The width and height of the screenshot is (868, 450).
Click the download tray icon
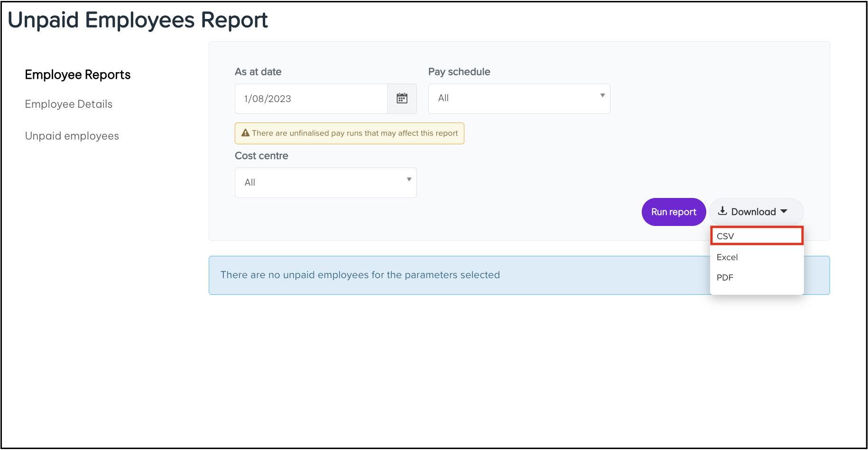722,211
